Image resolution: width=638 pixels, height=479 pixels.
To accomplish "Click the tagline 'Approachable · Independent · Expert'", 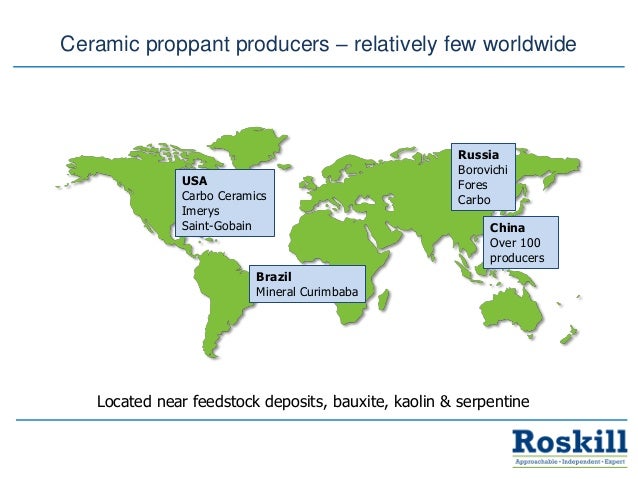I will (570, 462).
